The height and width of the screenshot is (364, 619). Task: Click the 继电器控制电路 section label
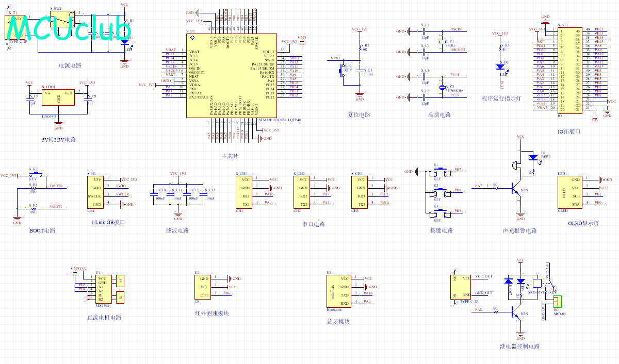point(519,346)
